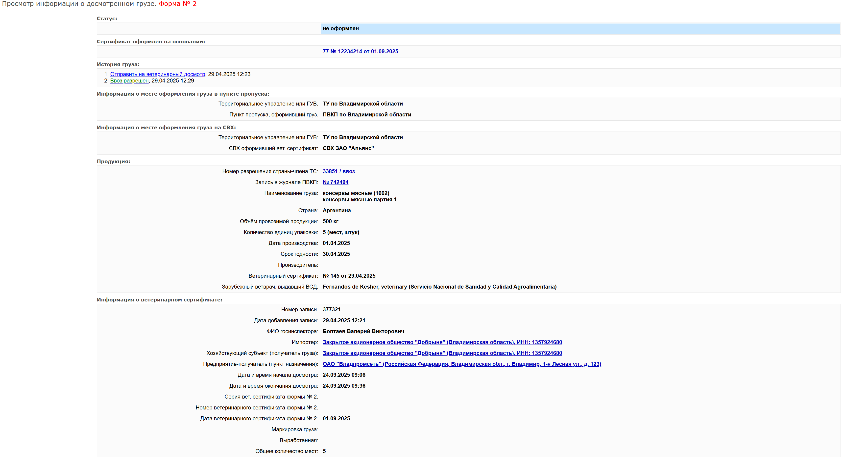Click cargo name 'консервы мясные (1602)'
This screenshot has width=868, height=457.
[x=356, y=193]
